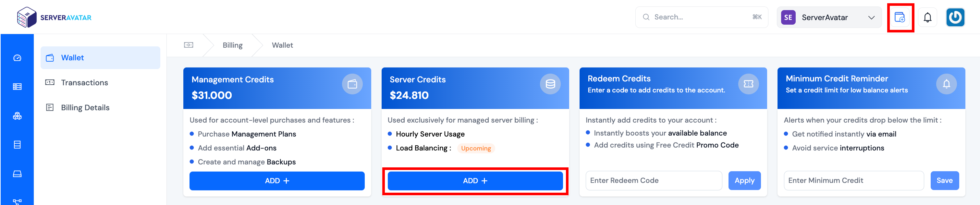
Task: Click the Redeem Credits card title
Action: [619, 79]
